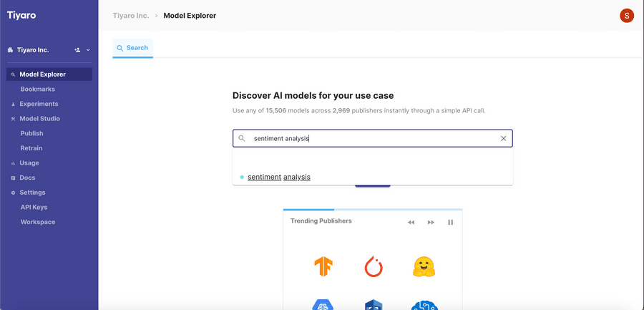Click the Tiyaro Inc. breadcrumb link
Screen dimensions: 644x310
tap(131, 16)
